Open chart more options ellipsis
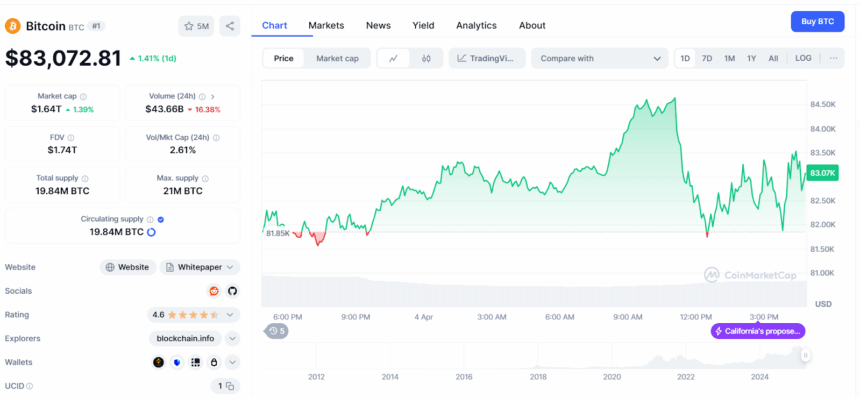Viewport: 860px width, 398px height. [833, 58]
